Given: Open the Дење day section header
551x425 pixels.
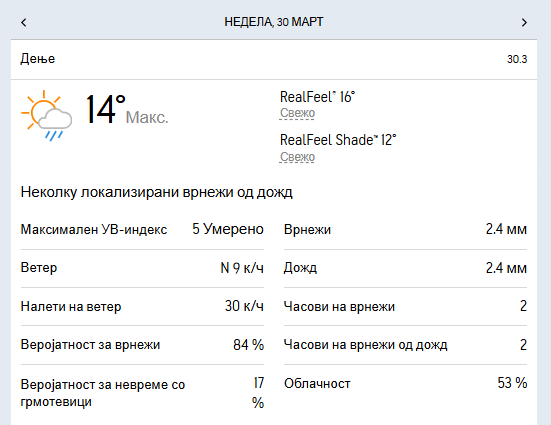Looking at the screenshot, I should (x=274, y=59).
